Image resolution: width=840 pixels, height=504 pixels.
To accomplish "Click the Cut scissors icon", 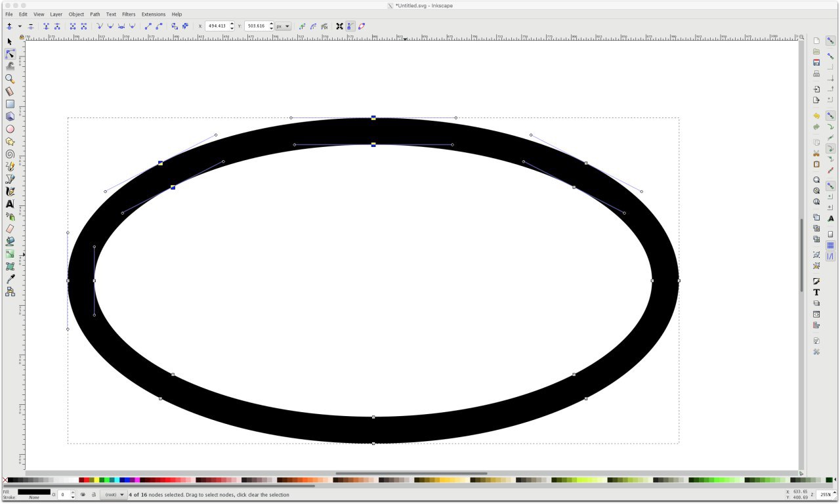I will click(816, 153).
